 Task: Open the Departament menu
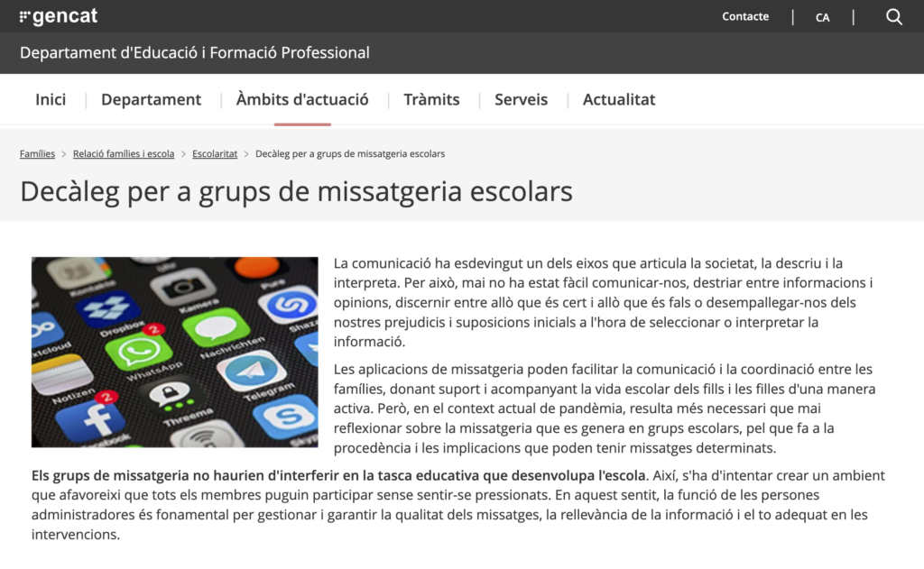151,100
